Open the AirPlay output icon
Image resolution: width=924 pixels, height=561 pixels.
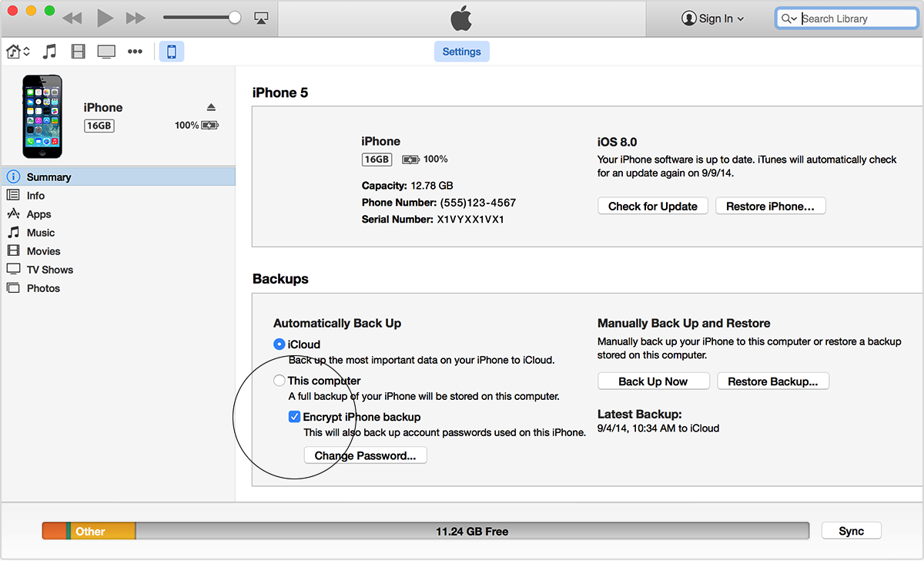click(x=261, y=18)
